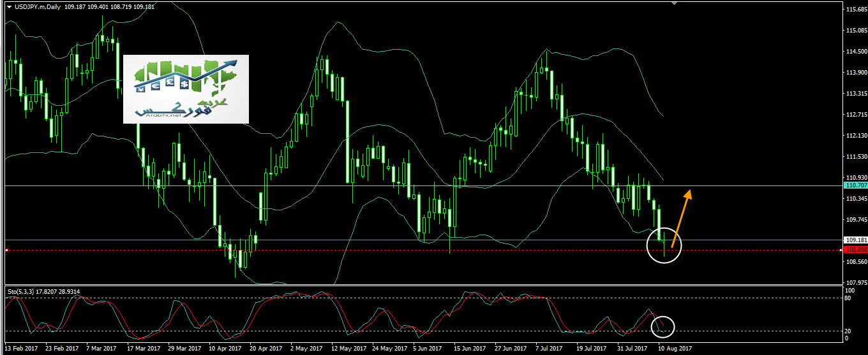Screen dimensions: 868x355
Task: Click the 27 Jun 2017 date label
Action: (511, 349)
